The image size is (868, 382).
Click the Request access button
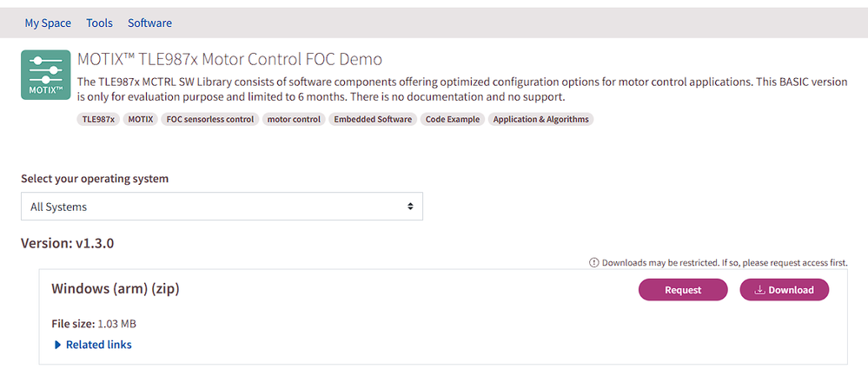pos(683,290)
